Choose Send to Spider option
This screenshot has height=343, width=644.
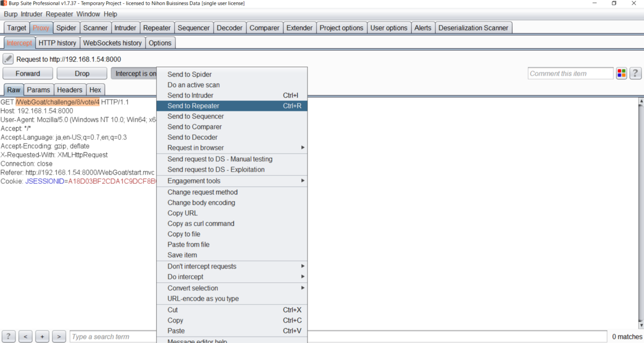coord(232,74)
